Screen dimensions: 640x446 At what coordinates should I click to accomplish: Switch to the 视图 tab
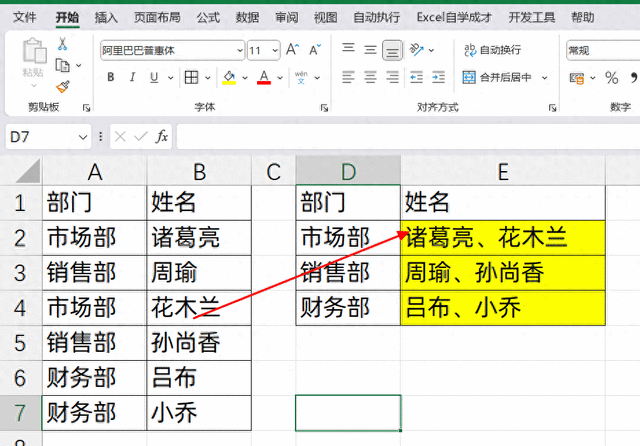[326, 17]
